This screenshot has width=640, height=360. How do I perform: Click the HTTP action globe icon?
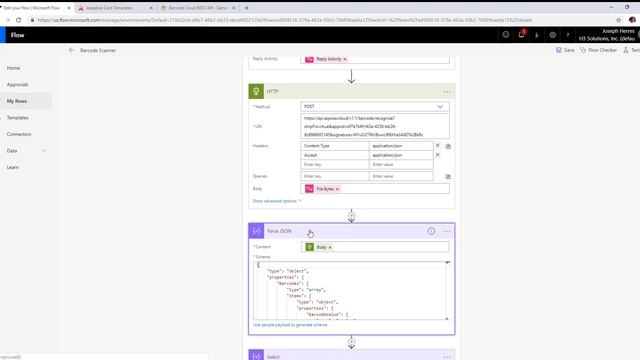click(256, 91)
